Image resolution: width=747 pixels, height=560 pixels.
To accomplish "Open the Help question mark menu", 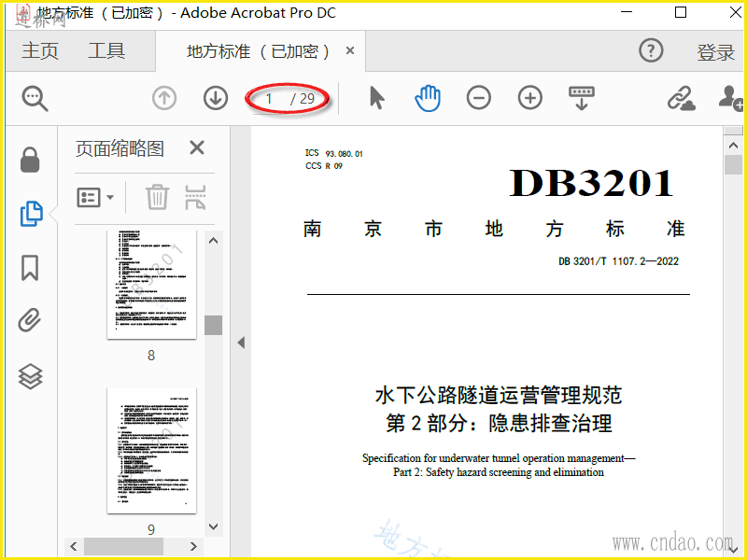I will 651,50.
